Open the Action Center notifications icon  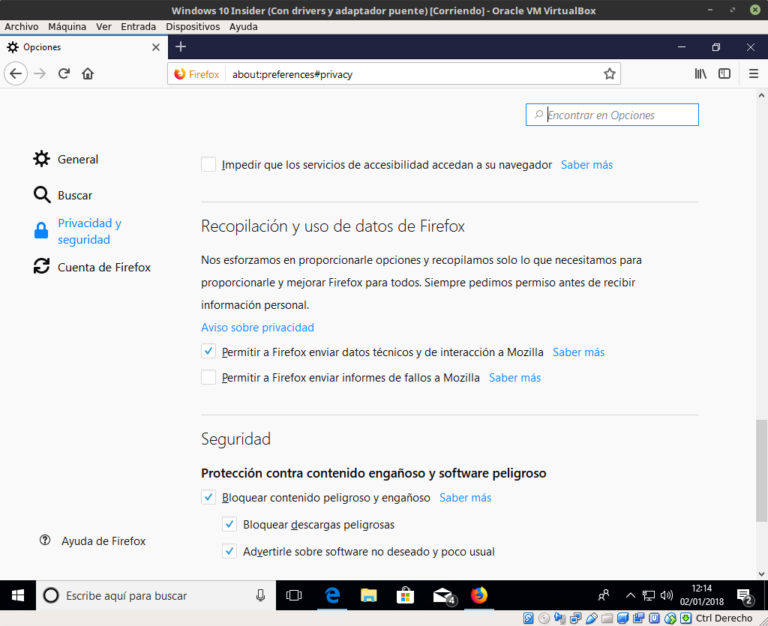(x=745, y=596)
